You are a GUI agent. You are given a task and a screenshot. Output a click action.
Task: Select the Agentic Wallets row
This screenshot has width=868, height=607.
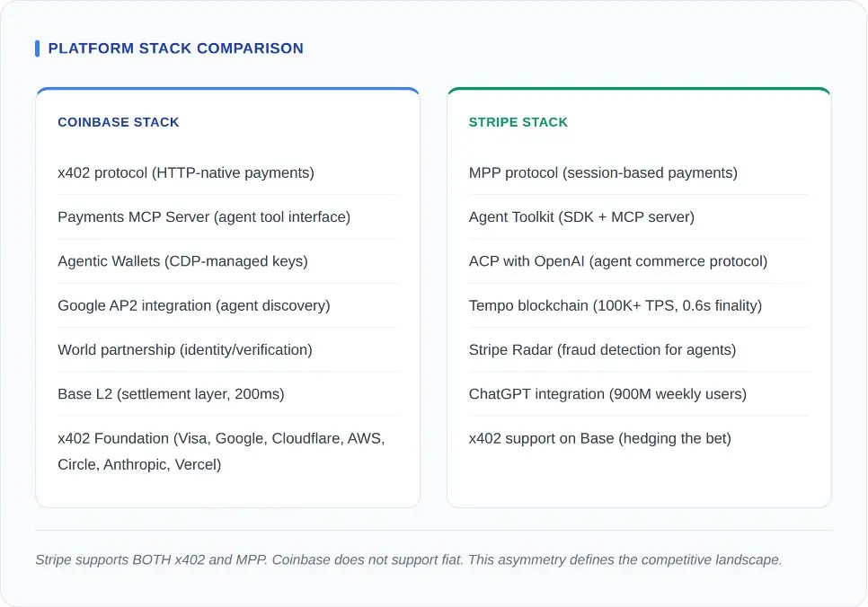coord(182,261)
